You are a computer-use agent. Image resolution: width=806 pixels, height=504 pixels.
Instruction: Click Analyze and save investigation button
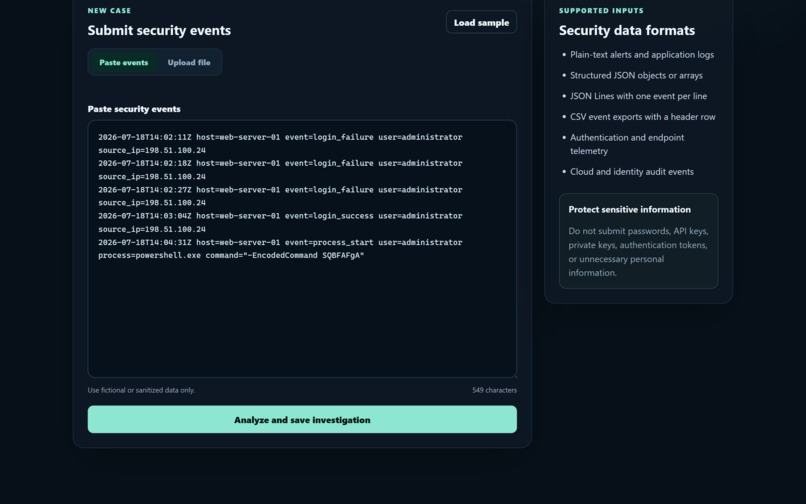(x=302, y=420)
